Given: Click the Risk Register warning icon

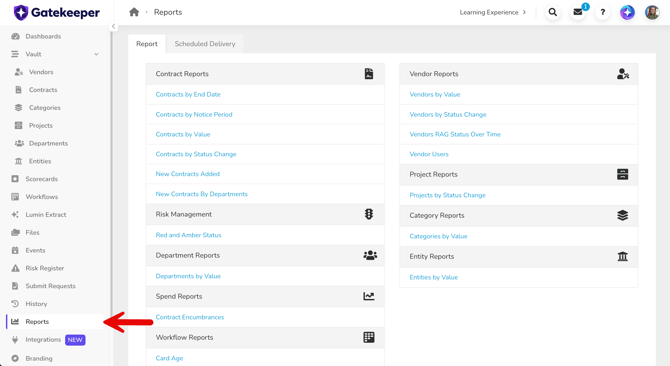Looking at the screenshot, I should 15,268.
